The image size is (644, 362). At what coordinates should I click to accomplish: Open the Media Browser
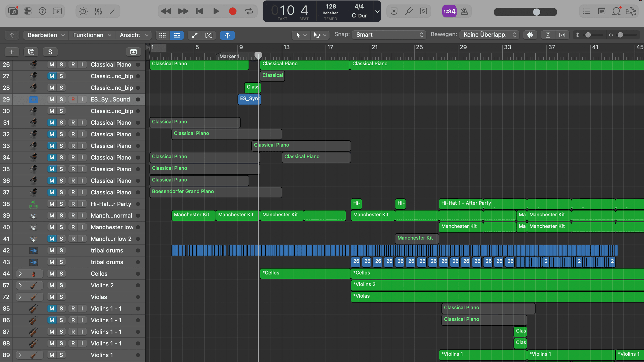(x=631, y=11)
